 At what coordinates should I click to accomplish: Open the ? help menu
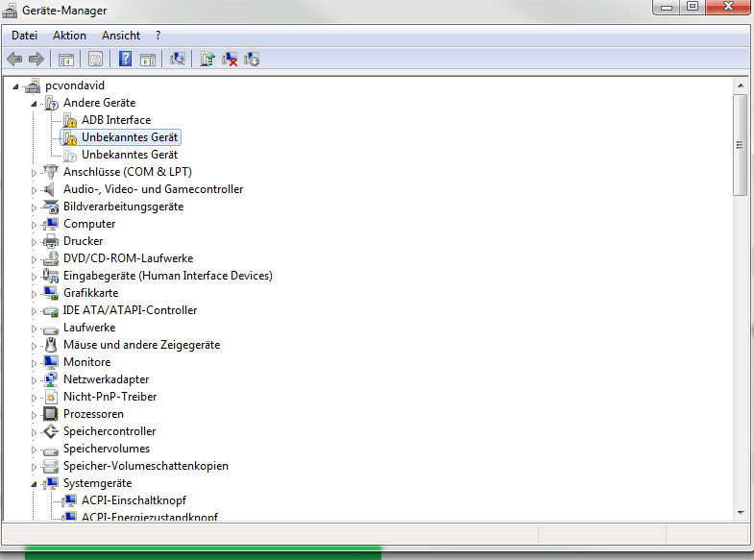click(158, 36)
